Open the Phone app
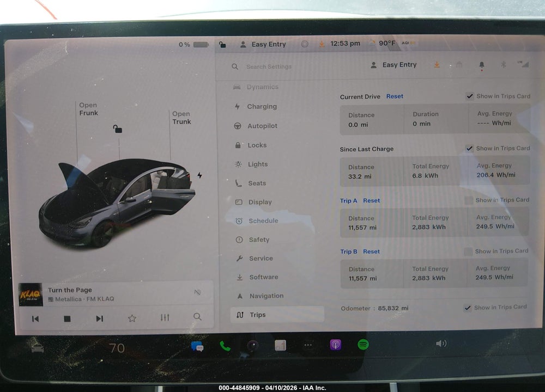 click(x=225, y=346)
